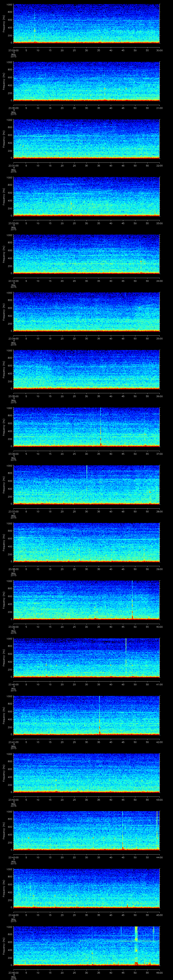Click the '23:38:00' start time label
173x980 pixels.
pyautogui.click(x=13, y=569)
